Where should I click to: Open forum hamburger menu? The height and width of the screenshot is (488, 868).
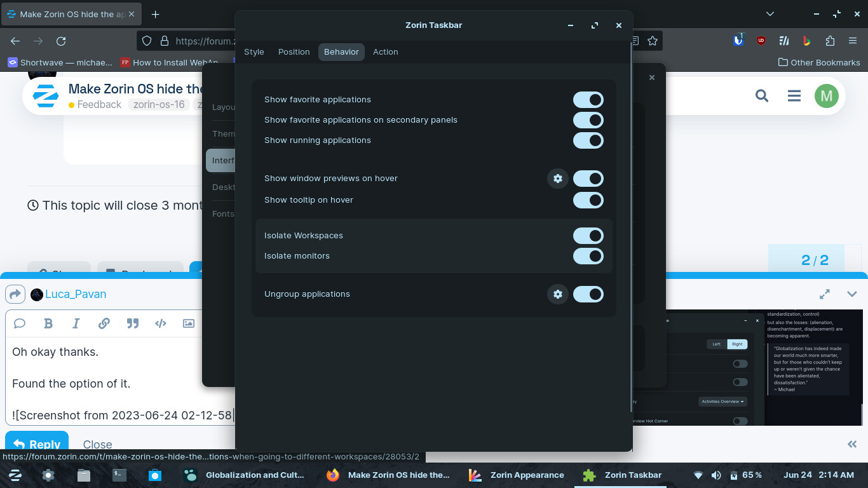click(x=794, y=96)
